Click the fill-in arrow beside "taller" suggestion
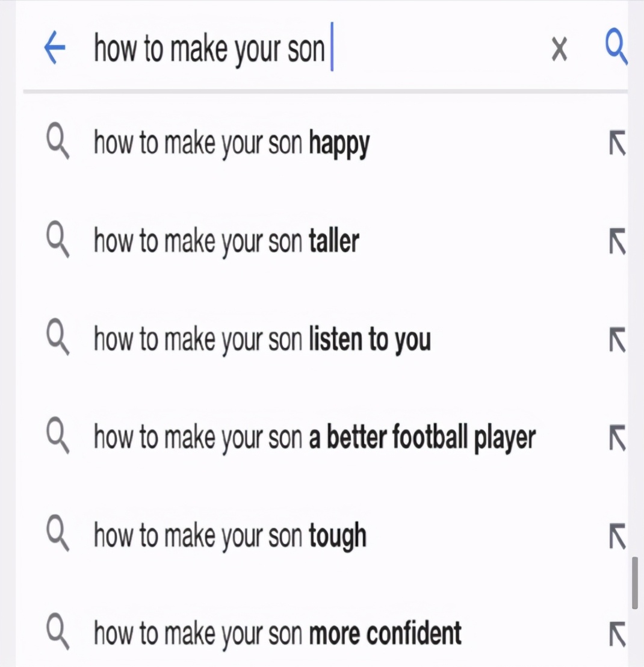 click(x=617, y=243)
